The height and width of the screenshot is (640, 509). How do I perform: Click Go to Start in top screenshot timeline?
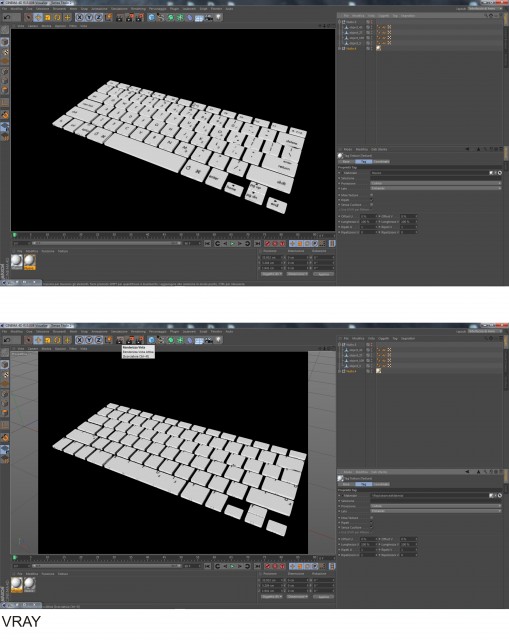pos(207,243)
